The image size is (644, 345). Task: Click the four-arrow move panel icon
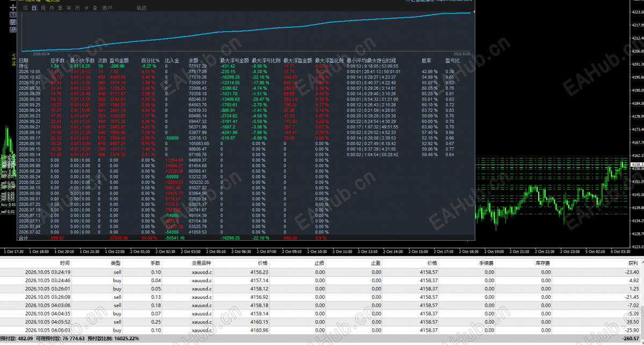[x=13, y=8]
